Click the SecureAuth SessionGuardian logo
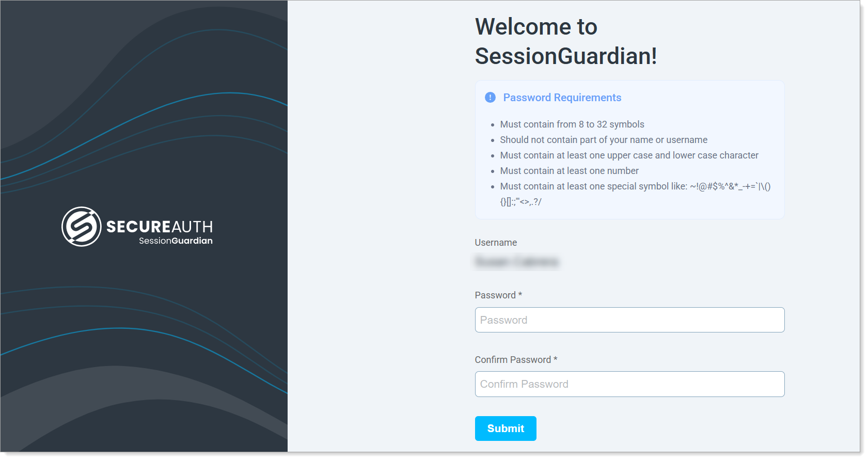 137,227
